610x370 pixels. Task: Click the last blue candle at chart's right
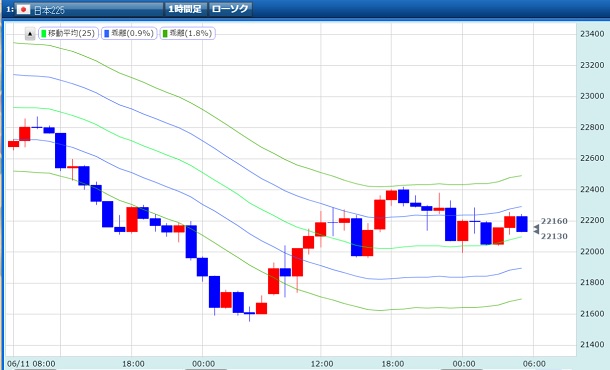(x=522, y=224)
